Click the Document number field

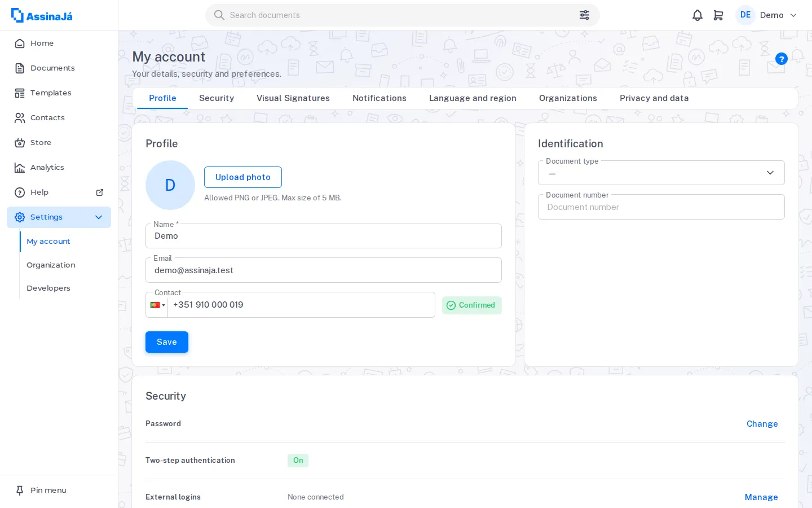(x=661, y=207)
